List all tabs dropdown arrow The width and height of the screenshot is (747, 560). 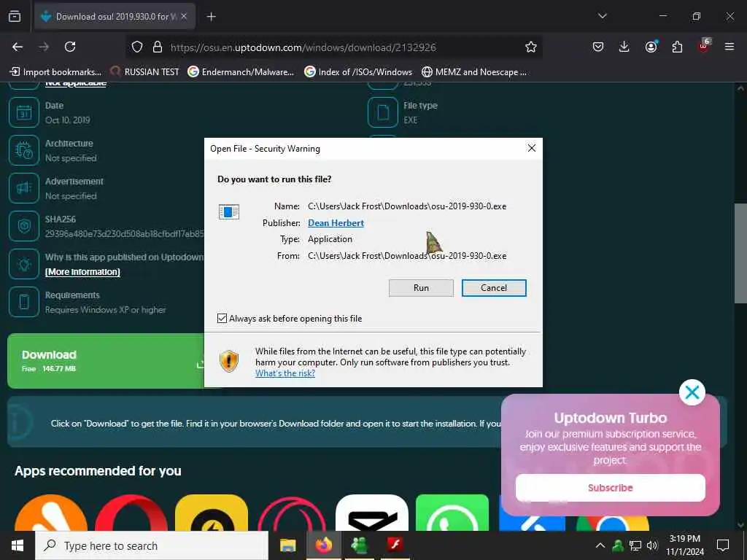click(602, 16)
